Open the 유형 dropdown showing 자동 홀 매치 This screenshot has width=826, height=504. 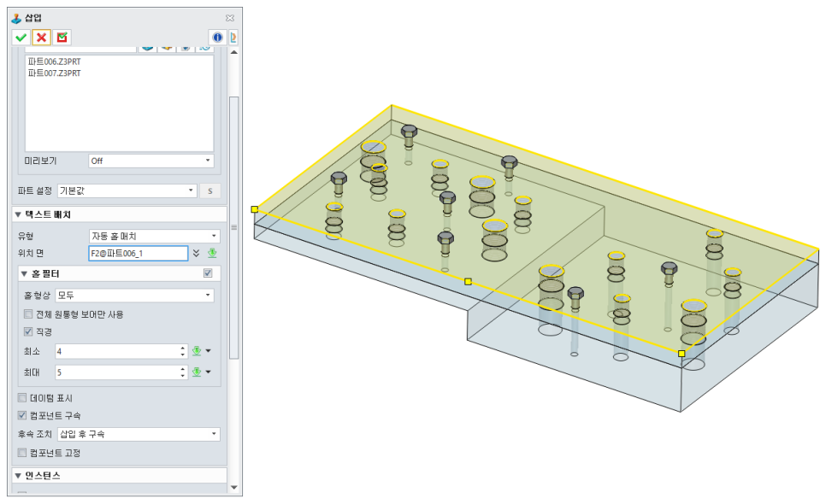point(155,236)
